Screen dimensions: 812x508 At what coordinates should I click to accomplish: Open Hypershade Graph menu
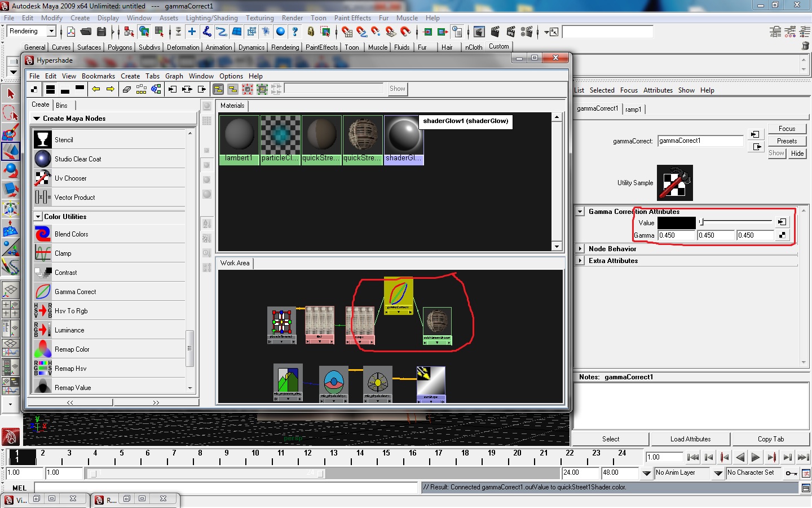click(174, 76)
